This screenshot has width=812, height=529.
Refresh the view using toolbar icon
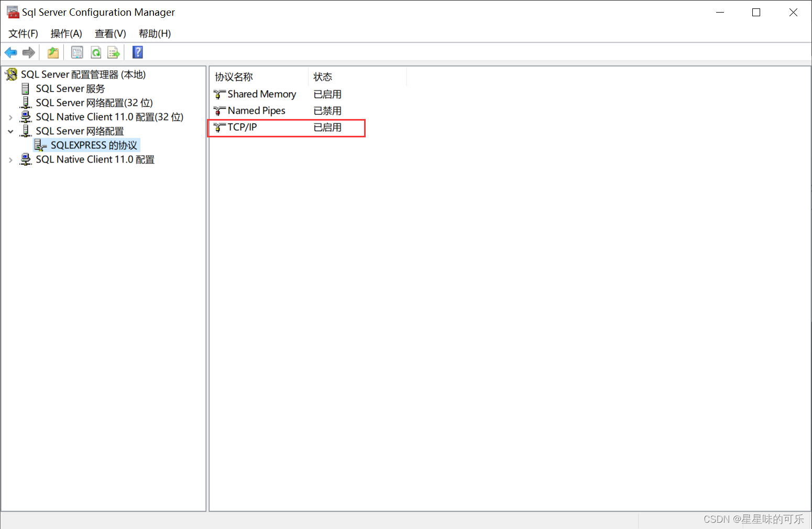pyautogui.click(x=96, y=52)
